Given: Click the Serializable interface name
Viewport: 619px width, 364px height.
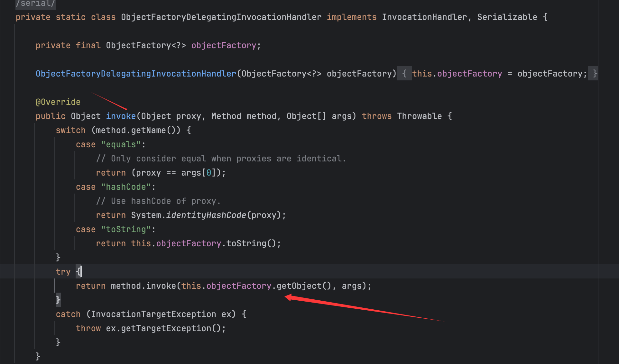Looking at the screenshot, I should click(507, 17).
